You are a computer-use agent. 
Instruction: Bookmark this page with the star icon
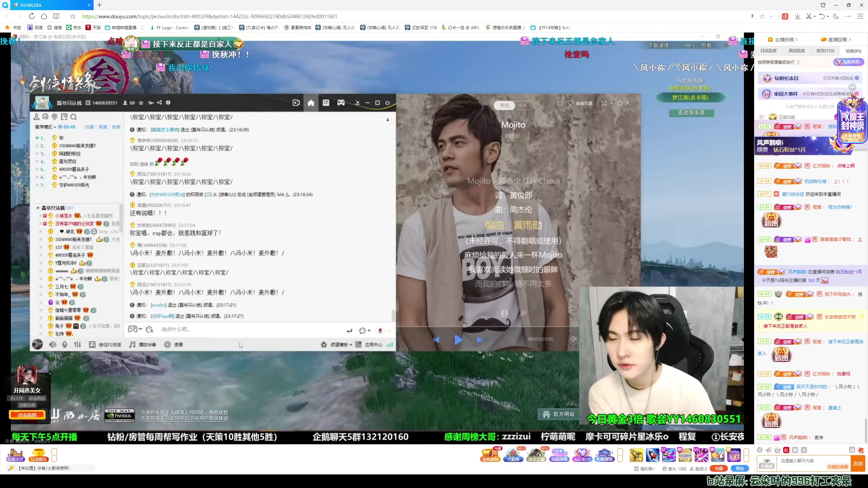click(x=73, y=16)
